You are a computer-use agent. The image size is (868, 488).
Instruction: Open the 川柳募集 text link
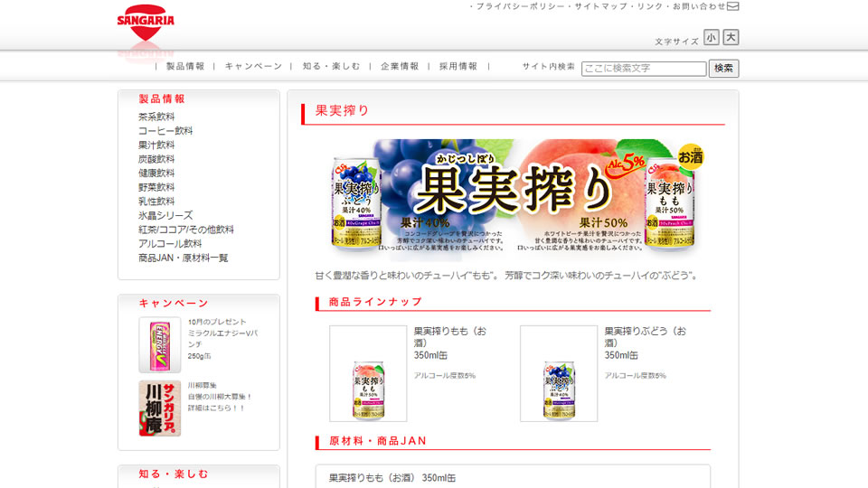pos(202,385)
